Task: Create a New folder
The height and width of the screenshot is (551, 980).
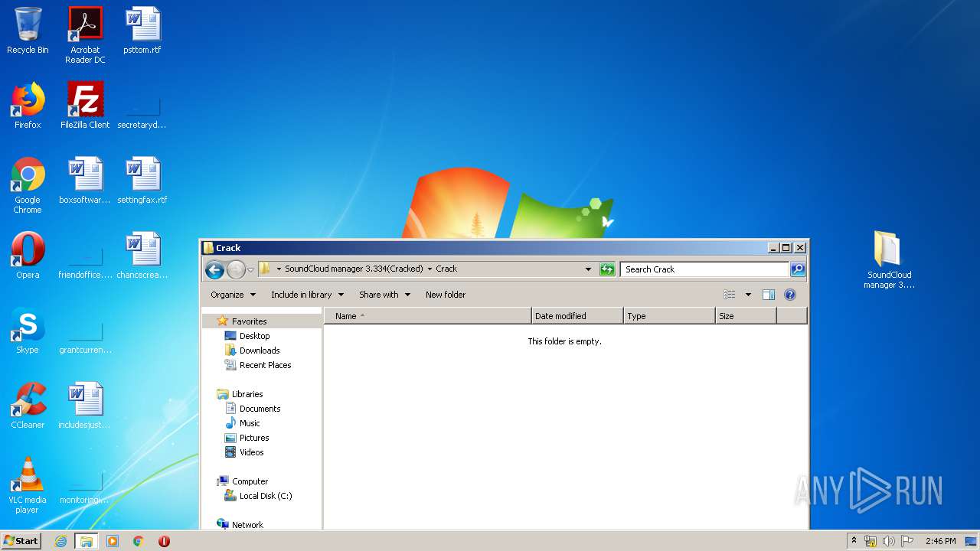Action: (446, 295)
